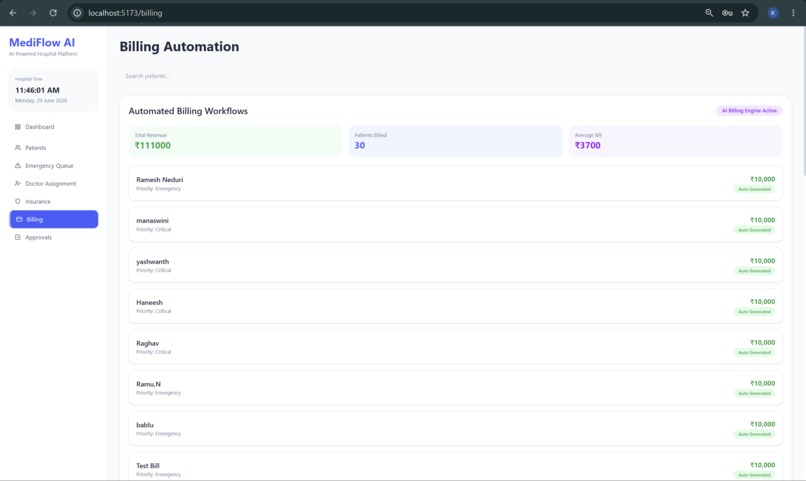
Task: Click the Emergency Queue warning icon
Action: pos(18,165)
